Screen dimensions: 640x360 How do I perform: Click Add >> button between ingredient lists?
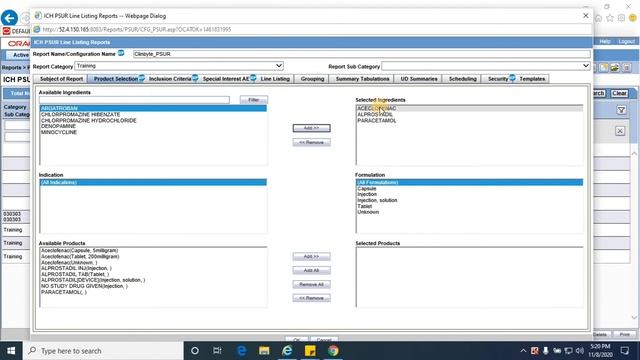311,128
